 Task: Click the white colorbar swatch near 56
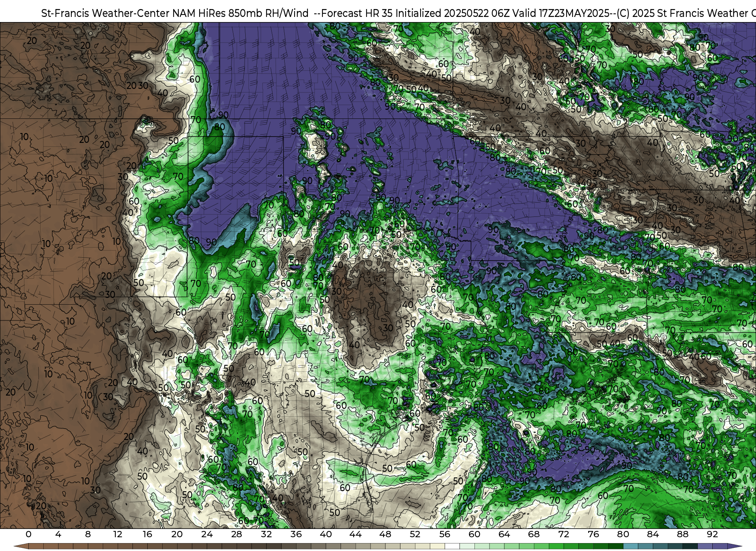coord(452,546)
